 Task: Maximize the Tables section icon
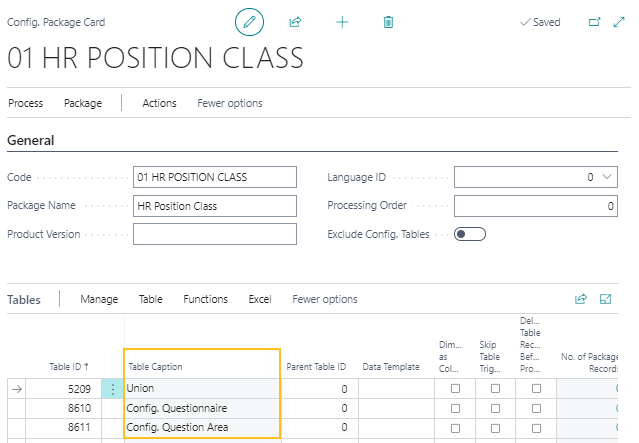[605, 299]
